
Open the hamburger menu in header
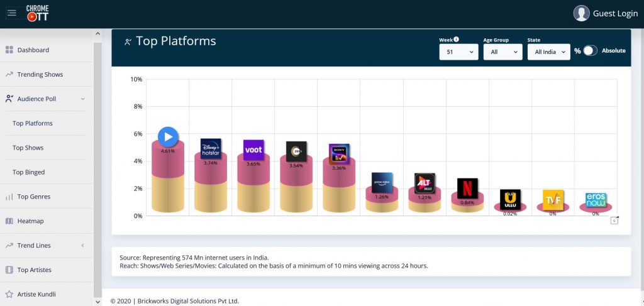12,13
